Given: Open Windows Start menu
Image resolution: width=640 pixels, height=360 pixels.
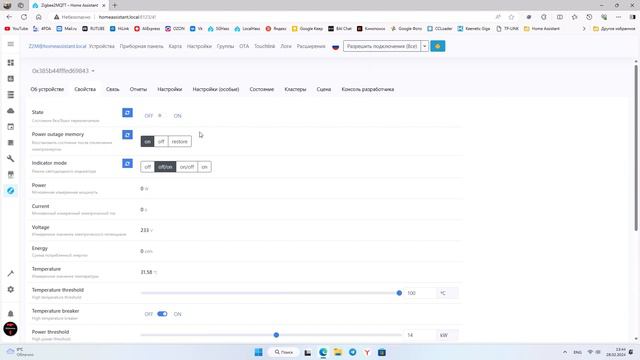Looking at the screenshot, I should pos(259,352).
